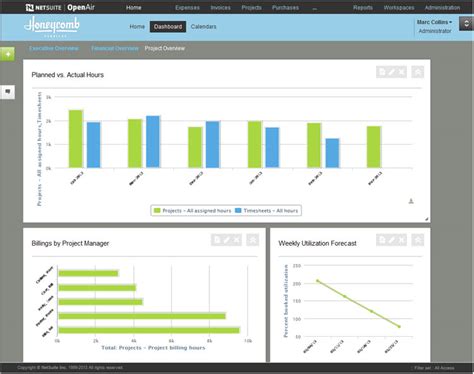Viewport: 474px width, 374px height.
Task: Edit the Billings by Project Manager portlet
Action: click(x=227, y=240)
